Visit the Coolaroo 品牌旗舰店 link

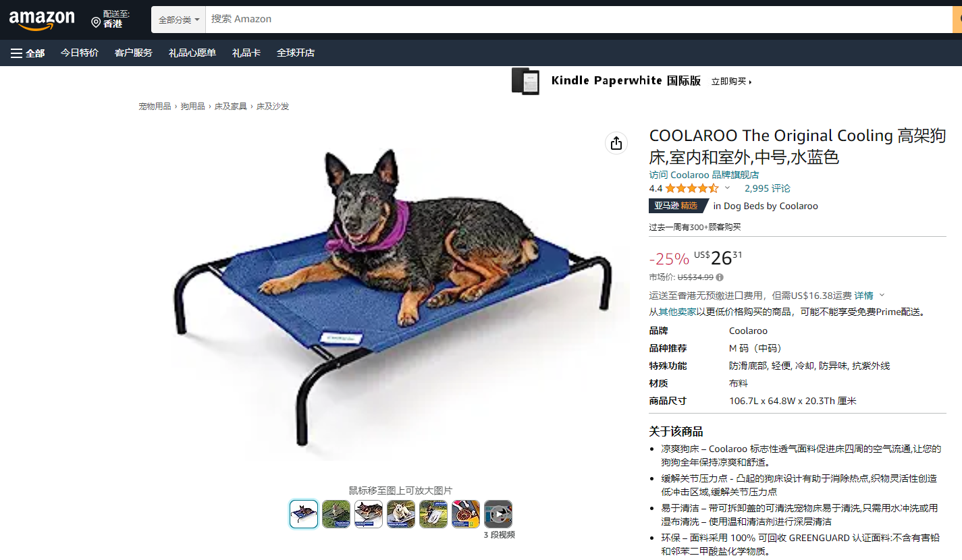coord(704,175)
